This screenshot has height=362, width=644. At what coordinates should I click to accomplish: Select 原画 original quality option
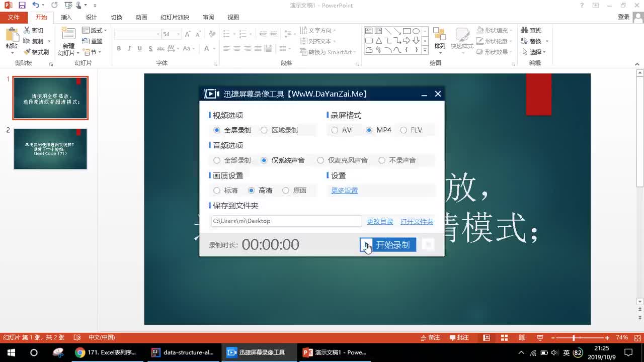pyautogui.click(x=294, y=191)
